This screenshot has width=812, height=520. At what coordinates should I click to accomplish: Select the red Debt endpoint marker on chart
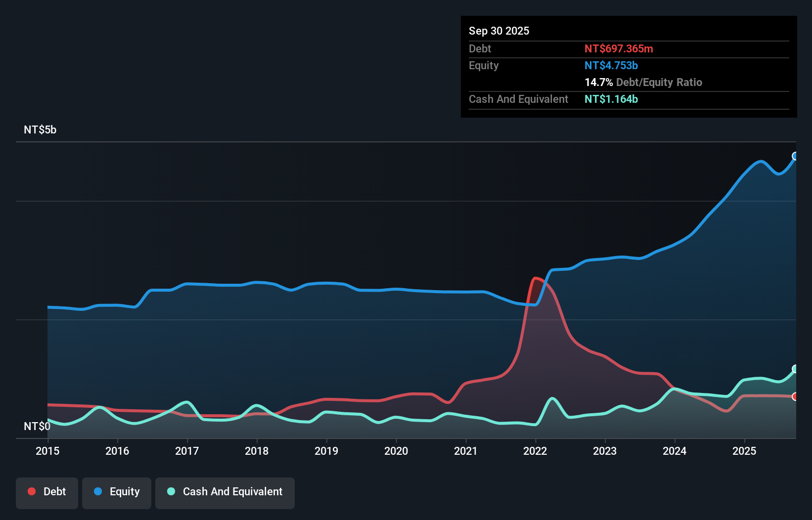(x=795, y=396)
